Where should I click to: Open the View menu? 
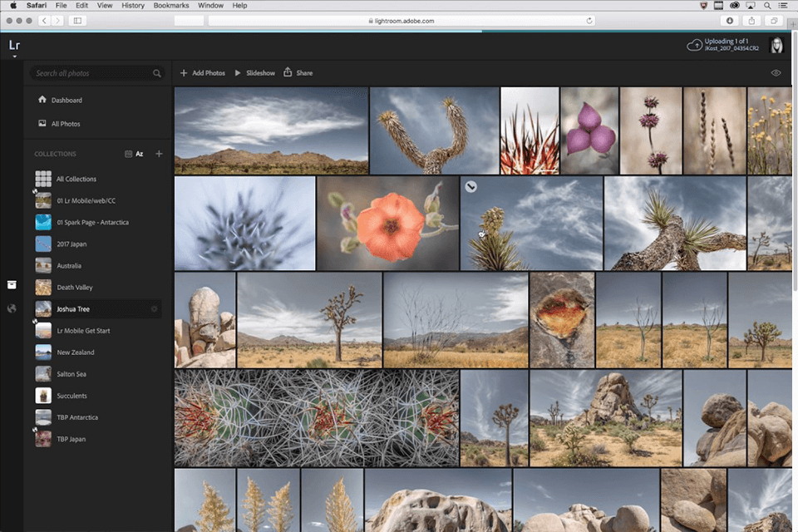pos(105,5)
